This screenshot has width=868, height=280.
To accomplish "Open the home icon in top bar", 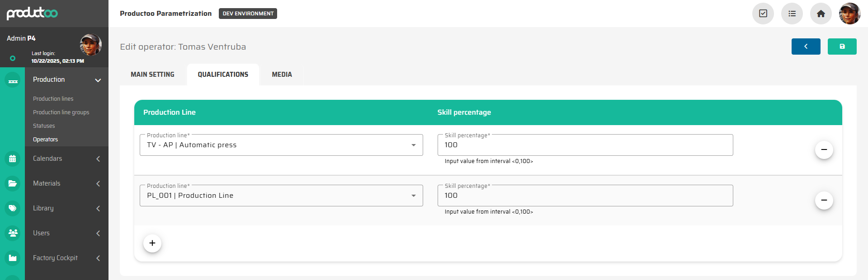I will coord(821,14).
